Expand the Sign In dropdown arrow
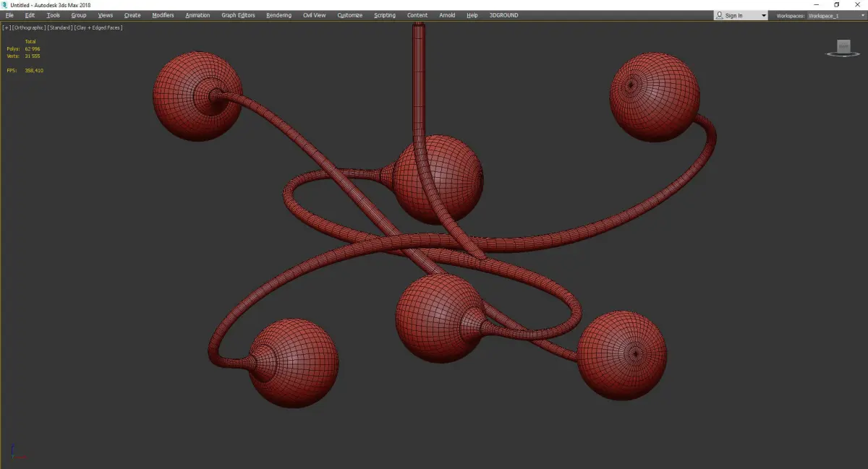868x469 pixels. coord(763,16)
